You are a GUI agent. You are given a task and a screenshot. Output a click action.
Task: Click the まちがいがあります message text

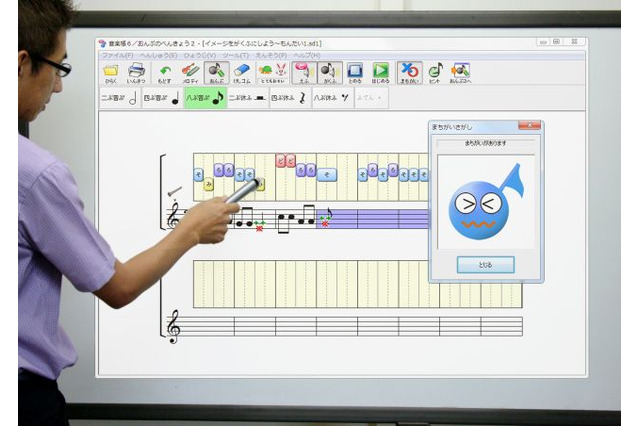click(485, 143)
